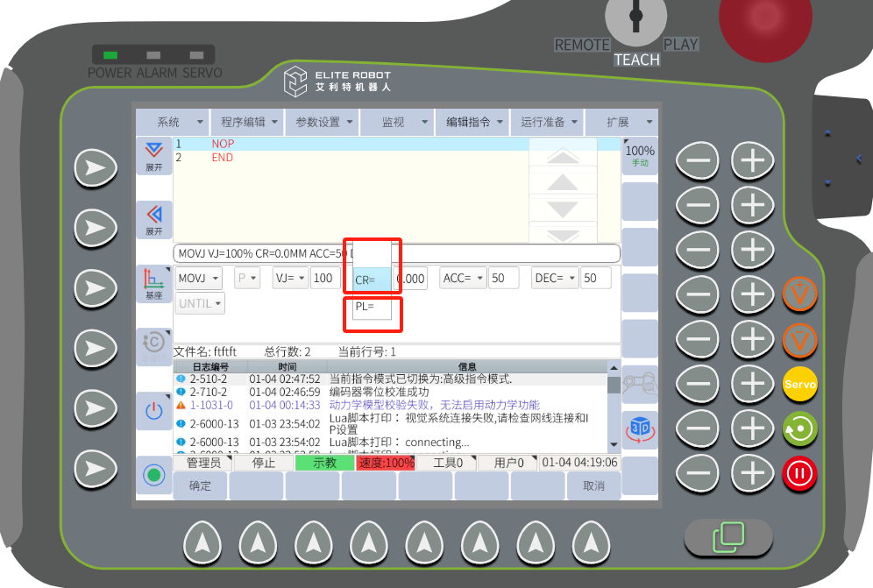Screen dimensions: 873x588
Task: Click the 确定 confirm button
Action: (200, 485)
